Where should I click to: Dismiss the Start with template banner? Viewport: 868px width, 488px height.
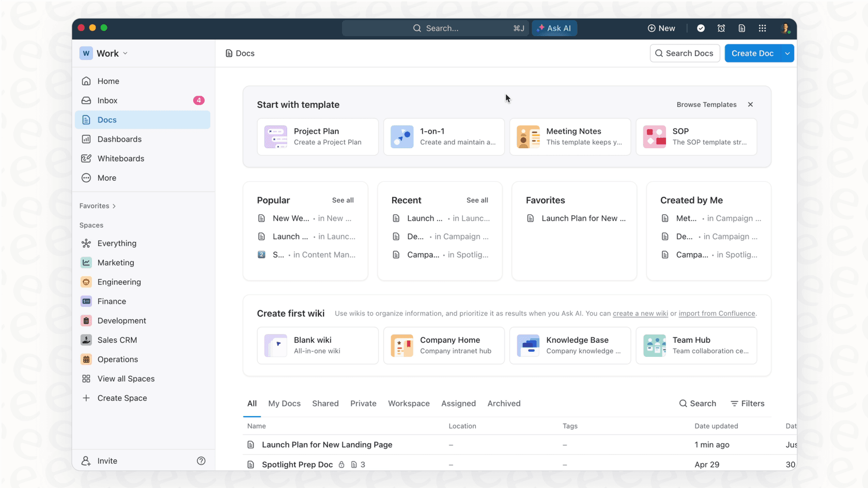tap(750, 104)
